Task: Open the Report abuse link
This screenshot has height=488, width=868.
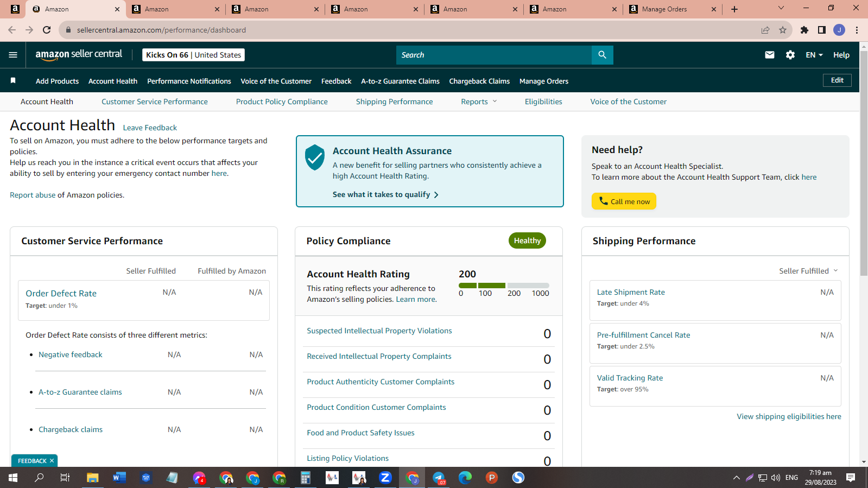Action: click(x=33, y=195)
